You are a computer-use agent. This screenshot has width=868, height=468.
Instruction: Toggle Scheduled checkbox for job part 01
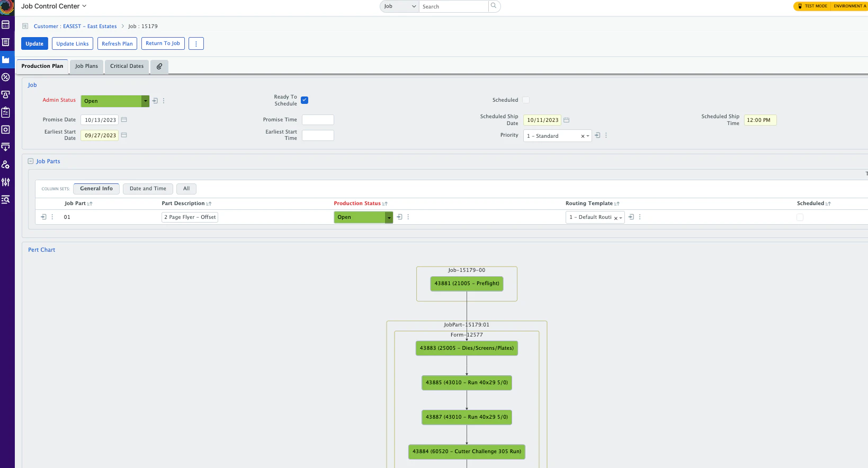pyautogui.click(x=800, y=217)
